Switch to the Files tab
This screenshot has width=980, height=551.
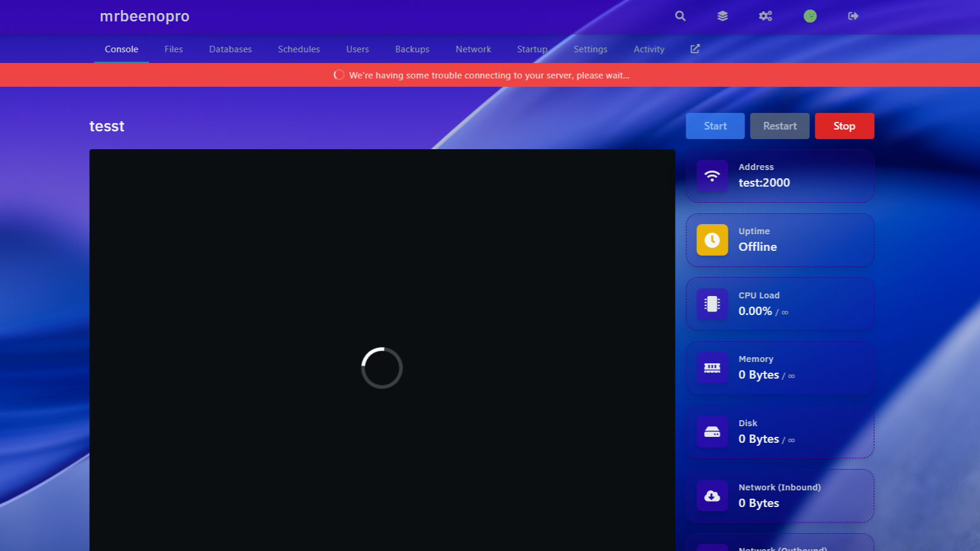(174, 49)
